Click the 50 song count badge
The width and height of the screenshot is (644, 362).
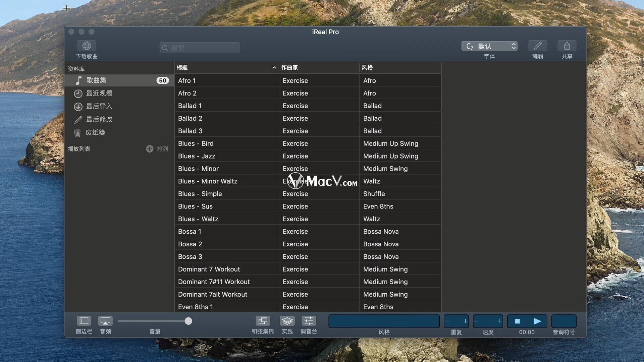[163, 80]
